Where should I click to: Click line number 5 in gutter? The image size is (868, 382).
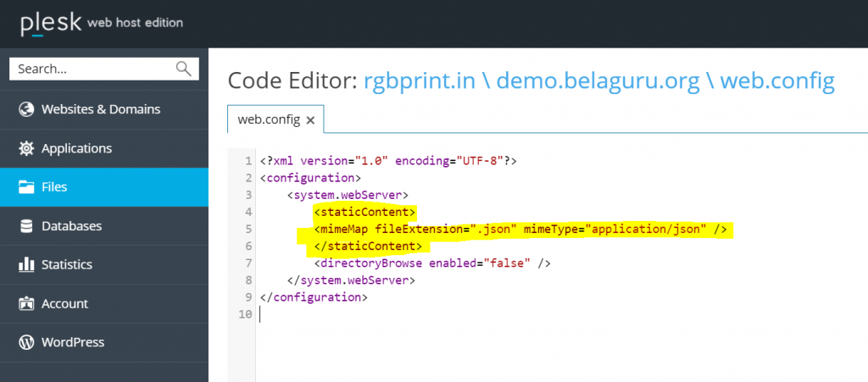[248, 229]
